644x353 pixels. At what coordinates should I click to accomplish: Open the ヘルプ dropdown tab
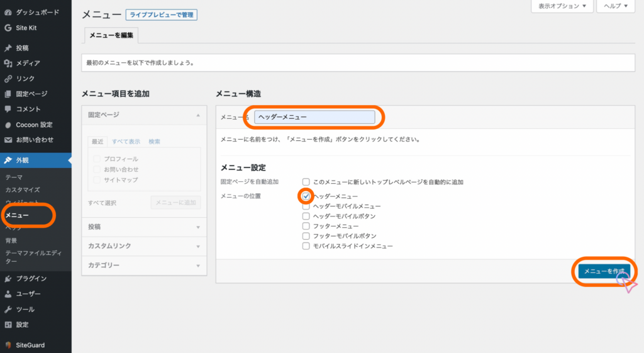coord(616,6)
